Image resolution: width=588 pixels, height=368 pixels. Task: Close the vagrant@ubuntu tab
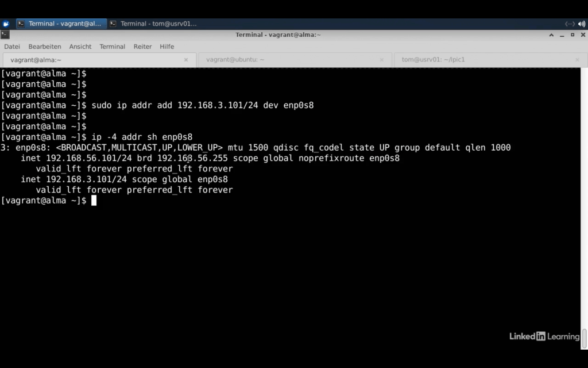pos(382,60)
